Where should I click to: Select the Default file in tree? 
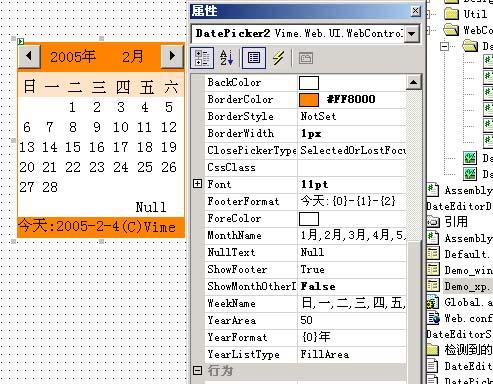467,254
